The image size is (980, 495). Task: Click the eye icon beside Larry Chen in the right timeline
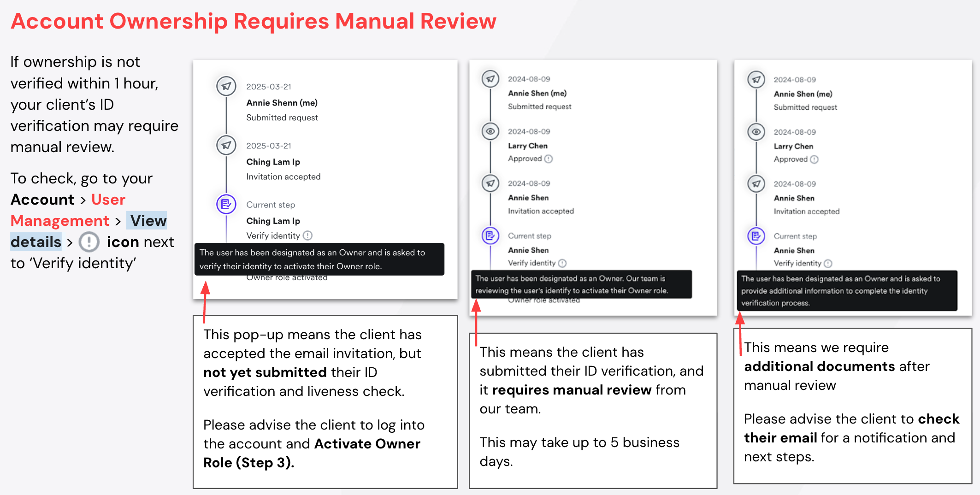point(756,132)
